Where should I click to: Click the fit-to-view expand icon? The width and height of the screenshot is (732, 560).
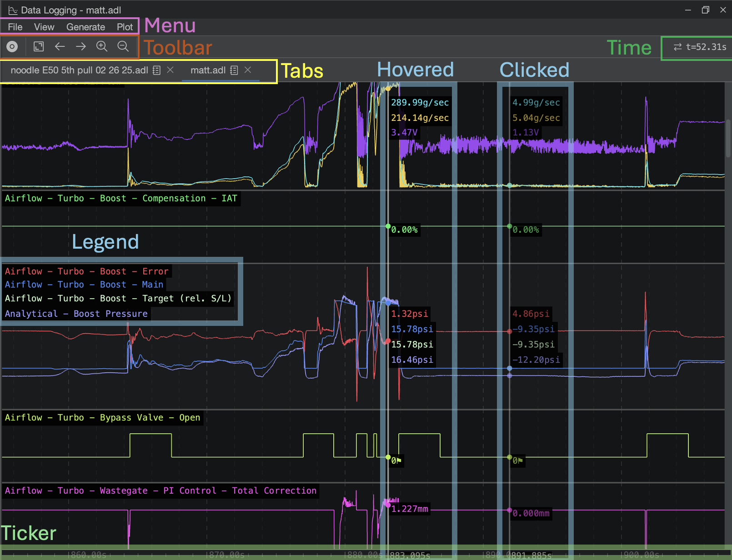point(39,46)
